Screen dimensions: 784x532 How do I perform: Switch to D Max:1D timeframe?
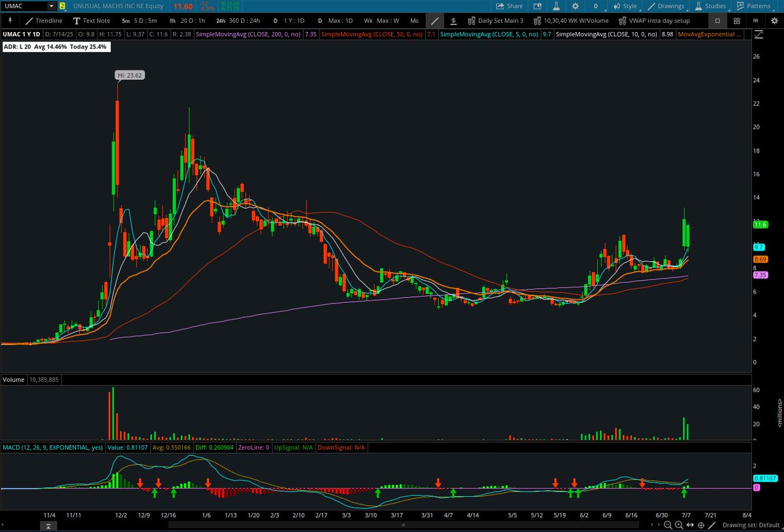tap(335, 21)
